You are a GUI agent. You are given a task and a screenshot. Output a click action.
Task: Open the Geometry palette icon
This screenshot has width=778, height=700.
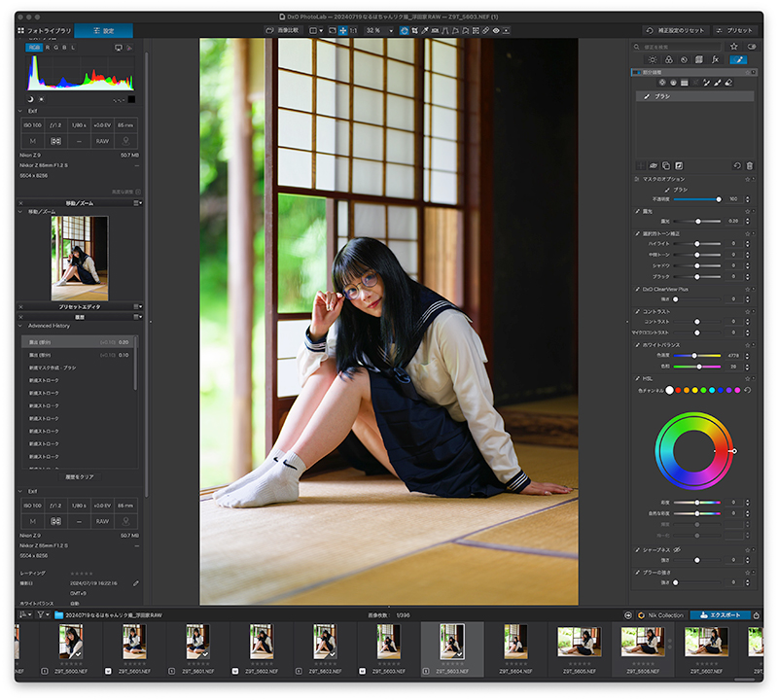click(x=699, y=59)
